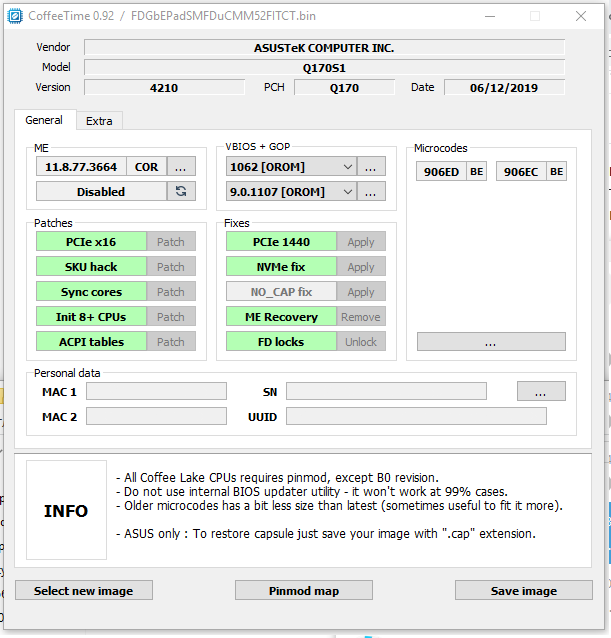Click the ASUS only capsule restore note
Screen dimensions: 611x638
click(x=326, y=533)
